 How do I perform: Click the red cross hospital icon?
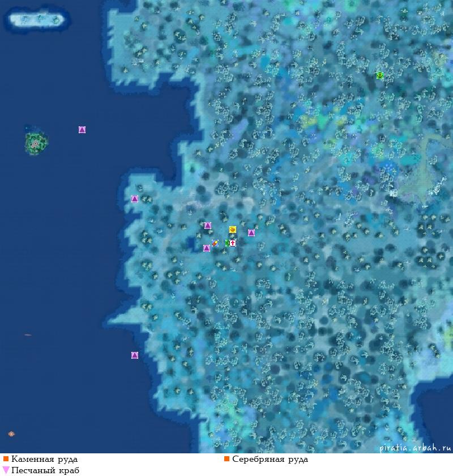(233, 243)
